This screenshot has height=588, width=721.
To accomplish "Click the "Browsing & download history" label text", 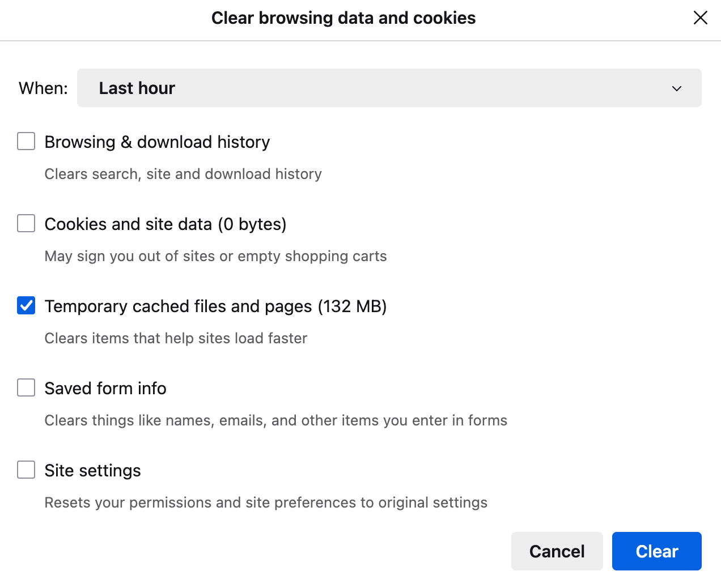I will pyautogui.click(x=157, y=142).
